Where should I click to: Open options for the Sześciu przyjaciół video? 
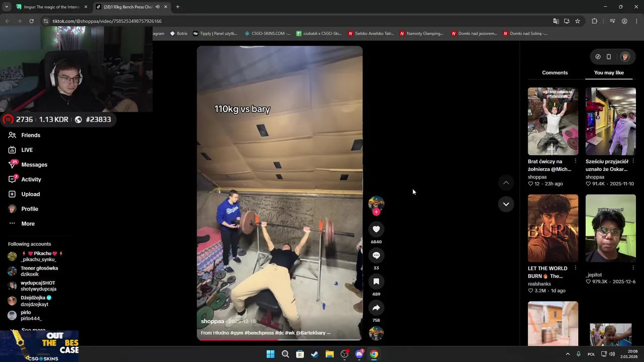click(x=633, y=161)
